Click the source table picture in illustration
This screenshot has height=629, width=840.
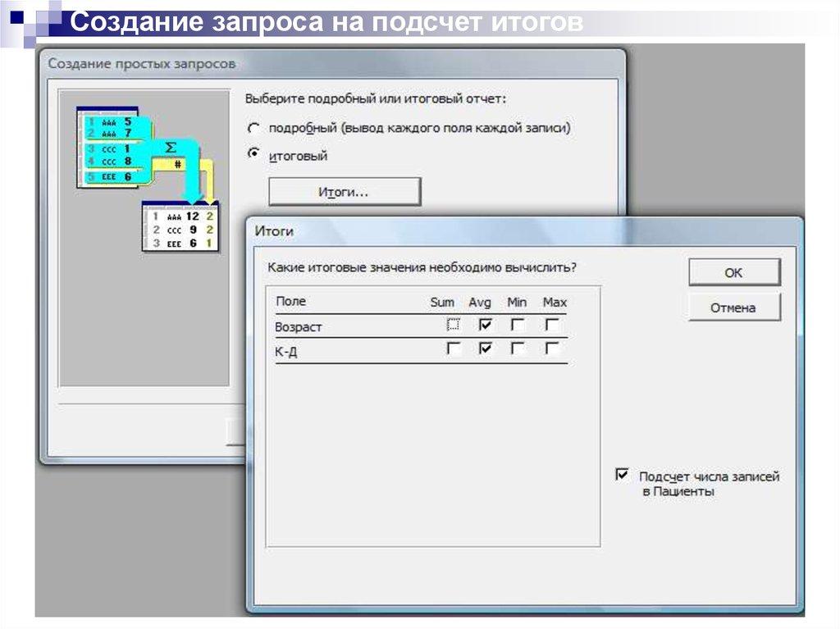point(107,148)
